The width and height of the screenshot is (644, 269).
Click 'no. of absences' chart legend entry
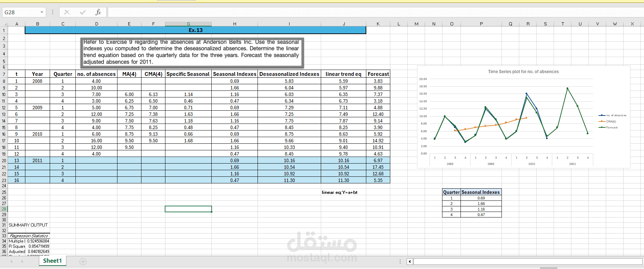pyautogui.click(x=613, y=115)
